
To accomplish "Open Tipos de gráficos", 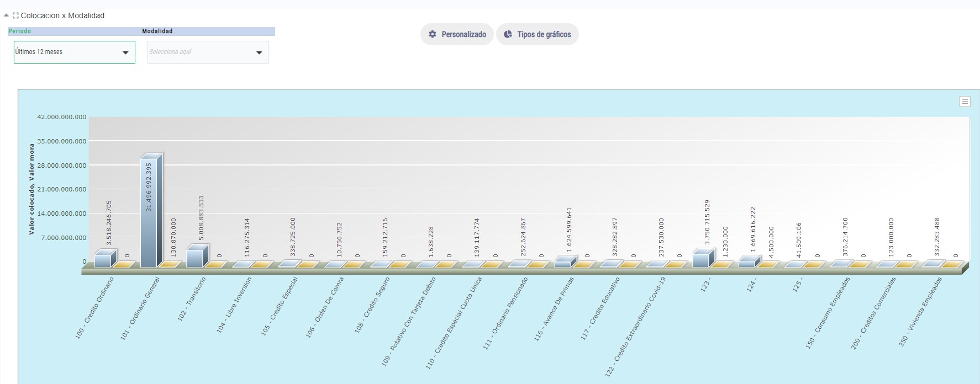I will [537, 34].
